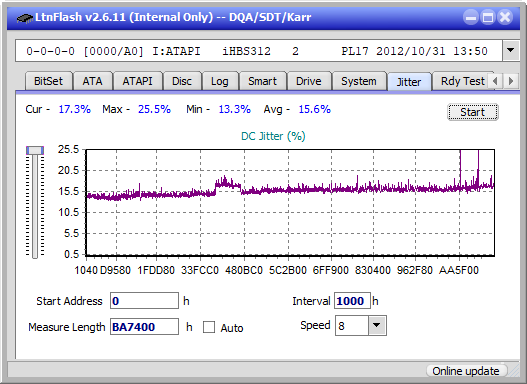The image size is (527, 384).
Task: Click the Cur value 17.3%
Action: 75,109
